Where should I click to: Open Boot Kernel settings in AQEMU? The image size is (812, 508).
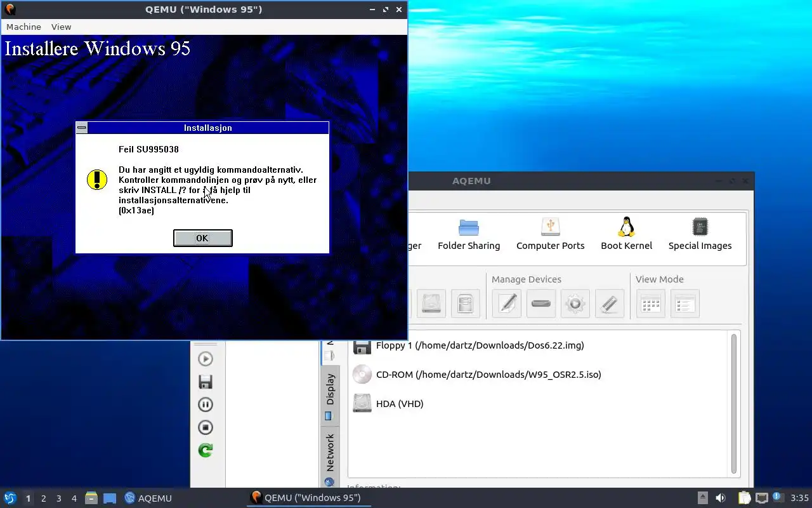[626, 234]
